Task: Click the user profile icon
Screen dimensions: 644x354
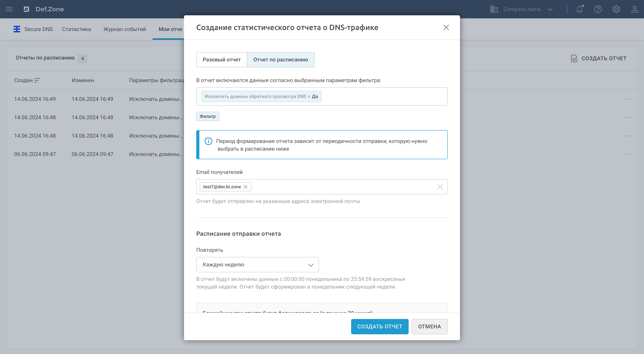Action: (x=634, y=9)
